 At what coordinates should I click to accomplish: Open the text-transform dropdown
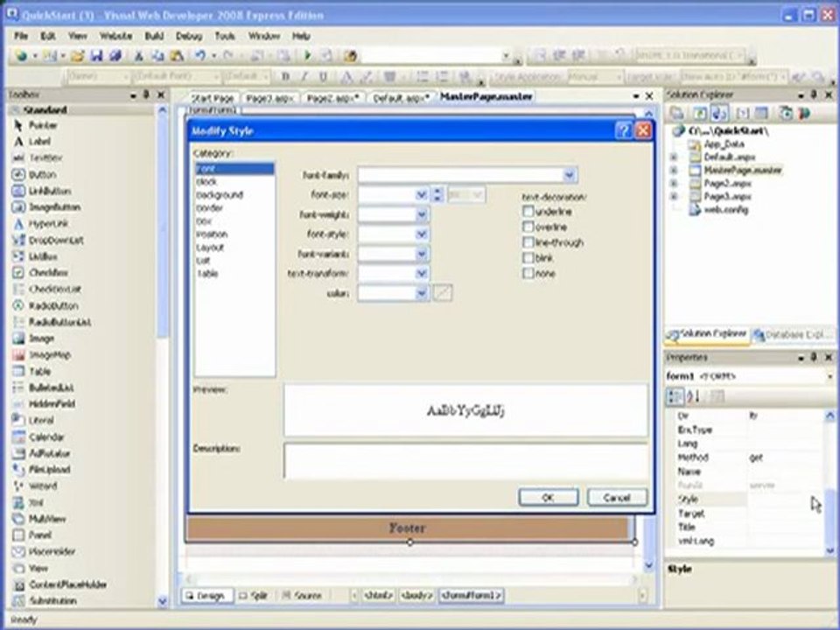pos(422,274)
